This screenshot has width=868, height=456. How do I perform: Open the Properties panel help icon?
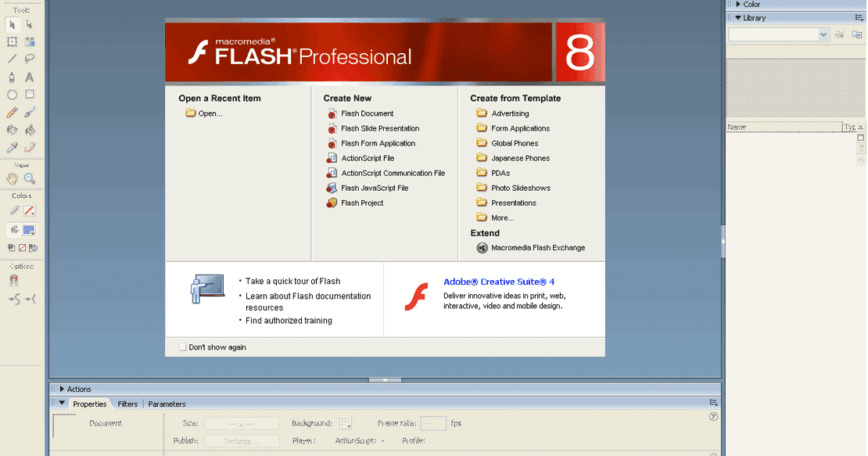click(713, 417)
